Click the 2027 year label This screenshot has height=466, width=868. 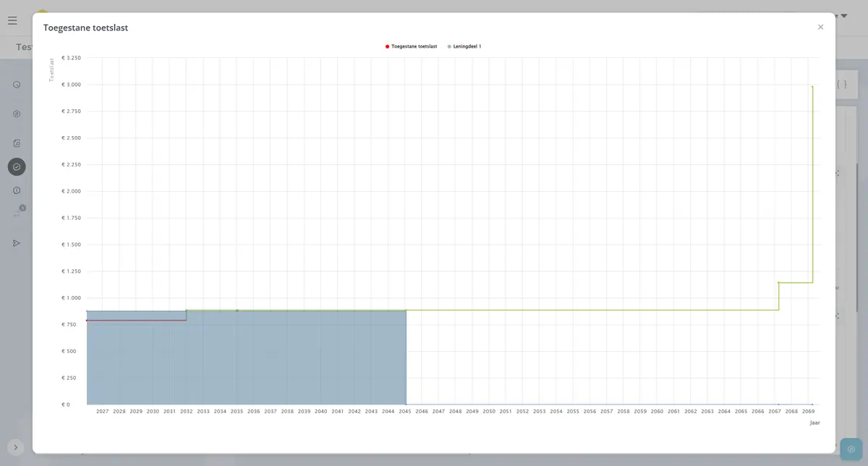(x=103, y=411)
